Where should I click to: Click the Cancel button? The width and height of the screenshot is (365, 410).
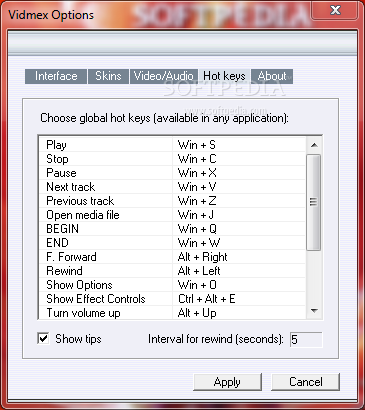coord(306,382)
